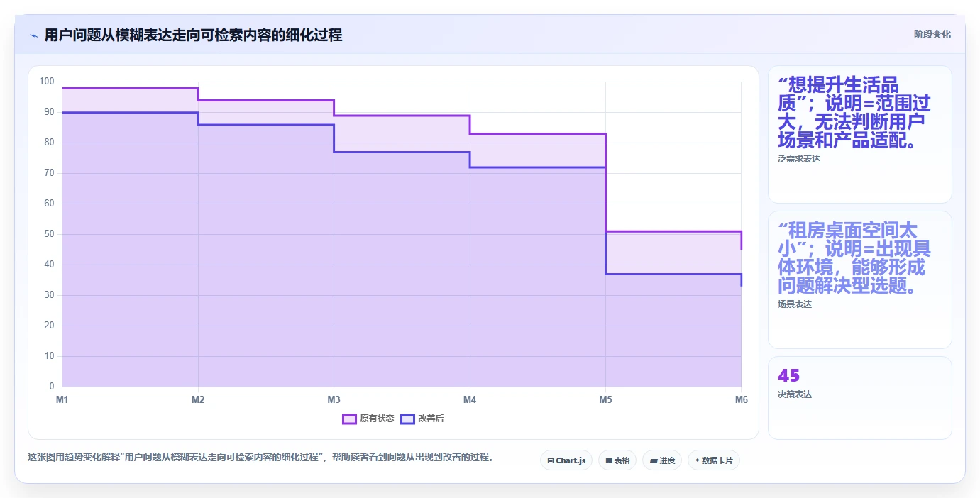Click the 数据卡片 tag

click(714, 460)
